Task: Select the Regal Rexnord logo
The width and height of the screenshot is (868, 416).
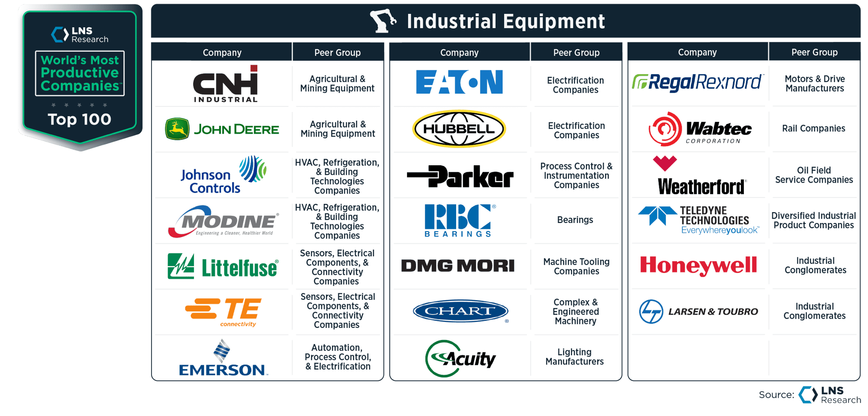Action: pos(697,83)
